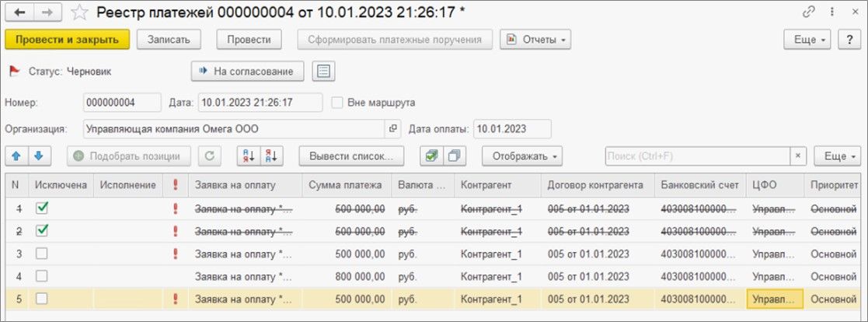The image size is (868, 322).
Task: Uncheck 'Исключена' checkbox in first row
Action: (x=42, y=208)
